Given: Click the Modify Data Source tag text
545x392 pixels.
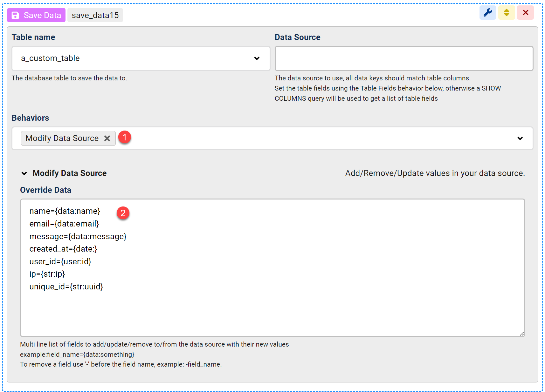Looking at the screenshot, I should (x=62, y=139).
